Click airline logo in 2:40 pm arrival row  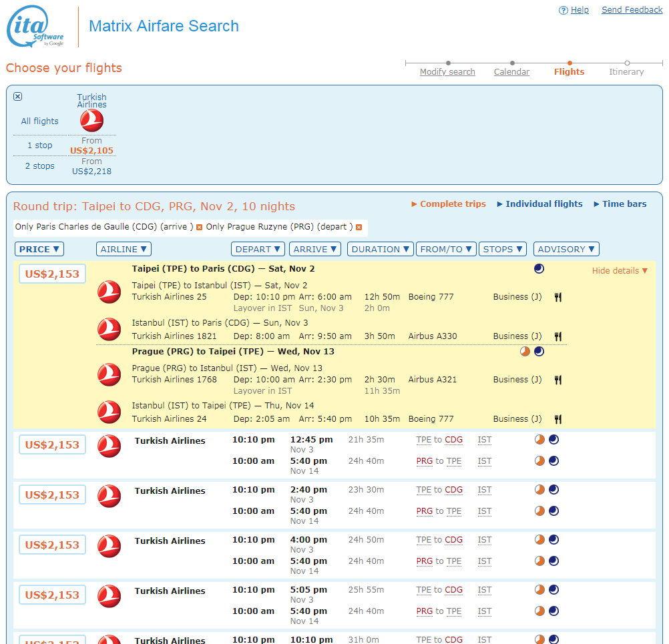click(x=109, y=496)
